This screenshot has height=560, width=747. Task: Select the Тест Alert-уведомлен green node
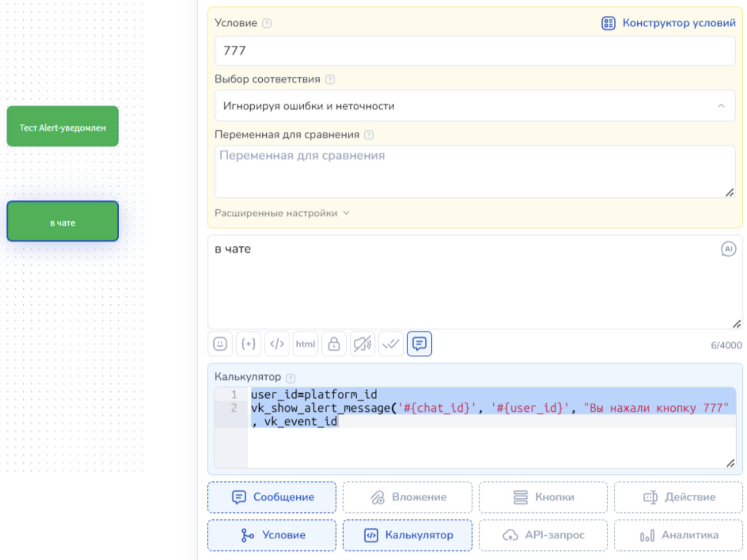pyautogui.click(x=63, y=127)
